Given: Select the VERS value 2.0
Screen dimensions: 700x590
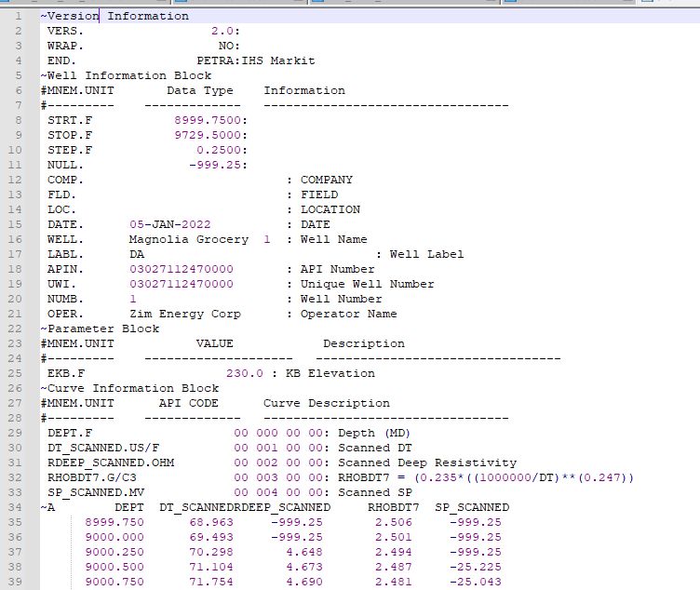Looking at the screenshot, I should 222,31.
